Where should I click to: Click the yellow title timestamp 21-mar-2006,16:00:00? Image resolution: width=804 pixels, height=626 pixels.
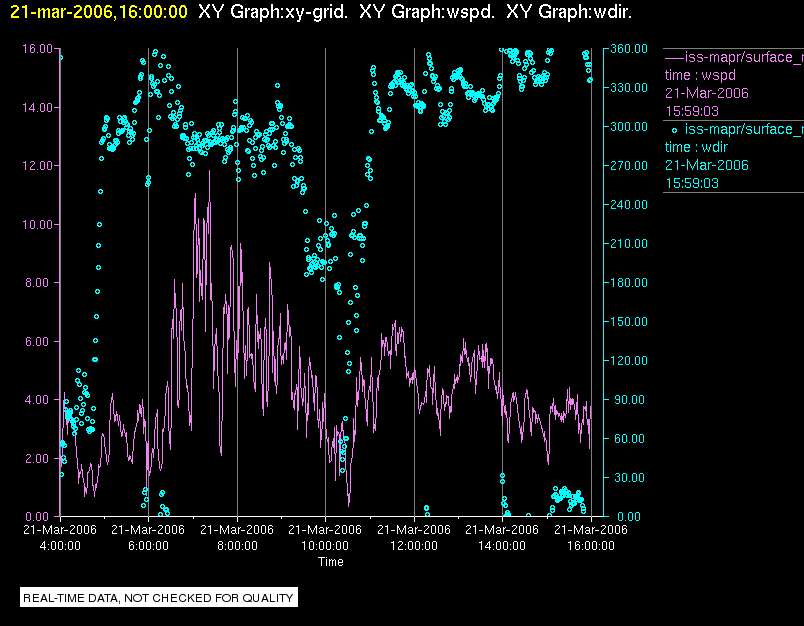pos(99,12)
